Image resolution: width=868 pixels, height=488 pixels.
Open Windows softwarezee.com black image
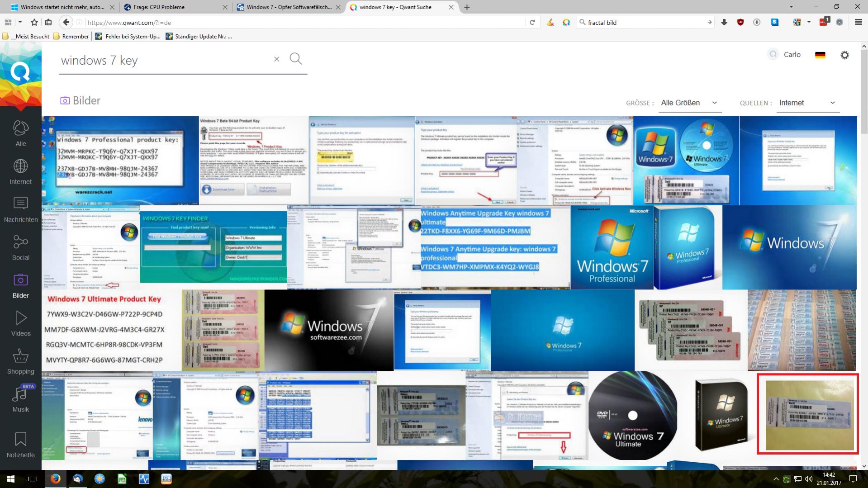(329, 331)
